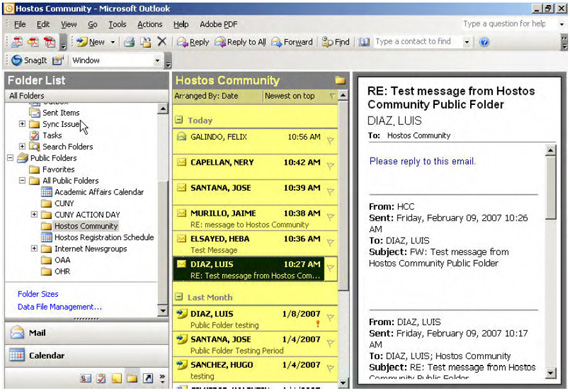Toggle follow-up flag for MURILLO, JAIME message

tap(330, 217)
